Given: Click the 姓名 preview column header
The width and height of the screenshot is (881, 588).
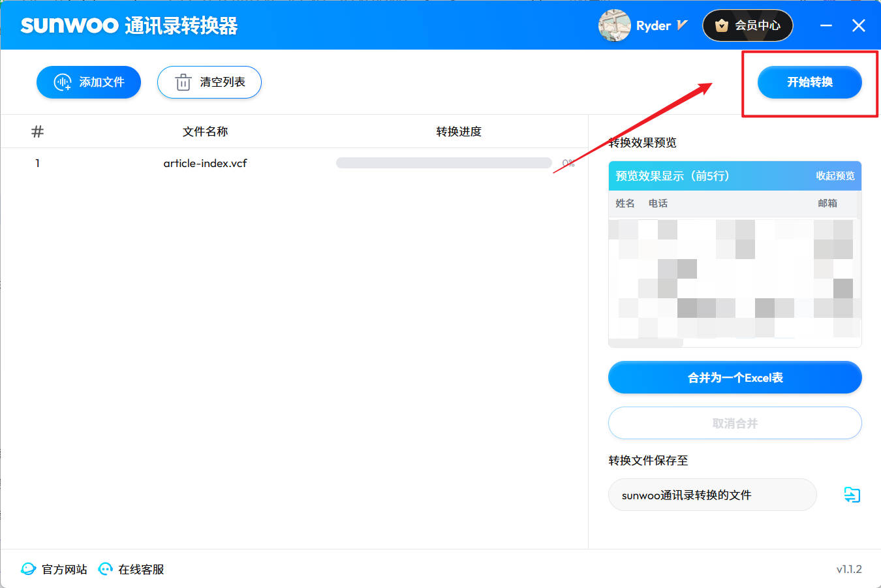Looking at the screenshot, I should (x=625, y=203).
